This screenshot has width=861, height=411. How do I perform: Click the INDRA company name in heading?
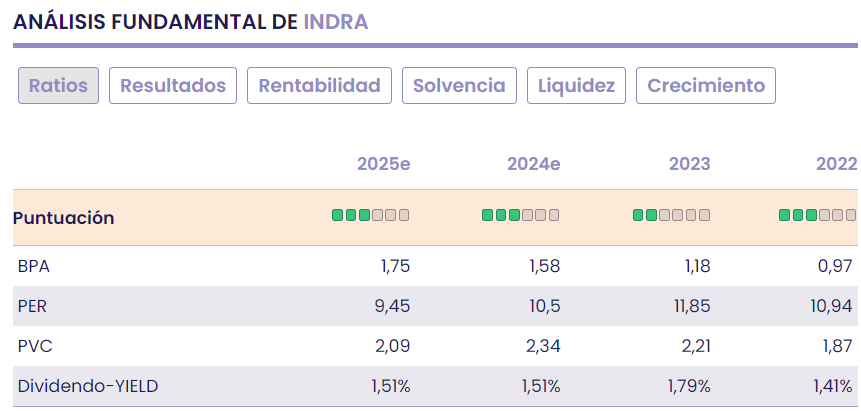[335, 21]
